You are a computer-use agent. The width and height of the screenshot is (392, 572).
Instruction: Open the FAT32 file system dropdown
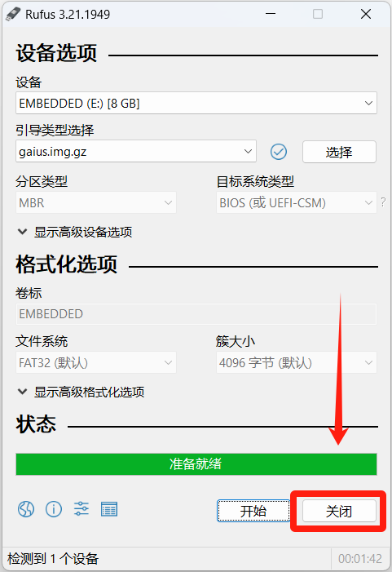(96, 362)
